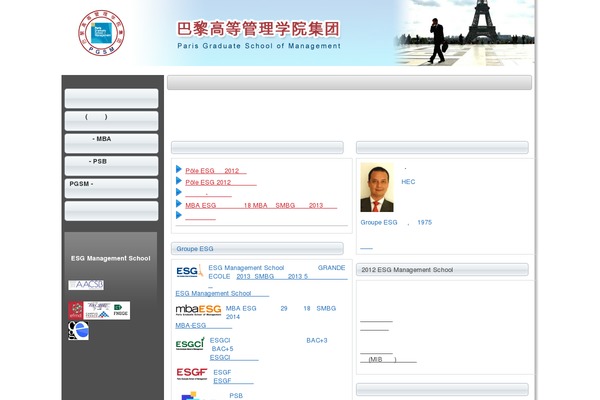Click the Groupe ESG section header bar

(258, 248)
